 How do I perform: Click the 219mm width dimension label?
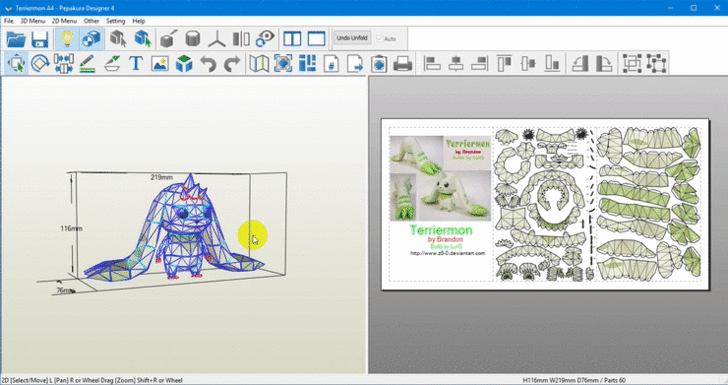click(x=162, y=177)
